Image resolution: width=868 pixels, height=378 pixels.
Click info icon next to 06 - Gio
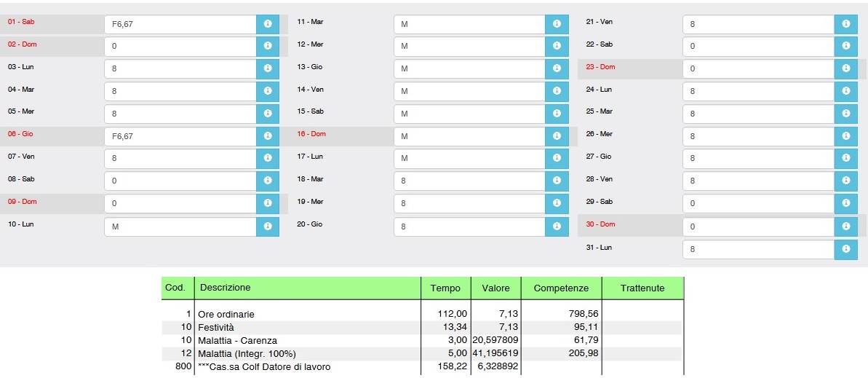(x=267, y=136)
